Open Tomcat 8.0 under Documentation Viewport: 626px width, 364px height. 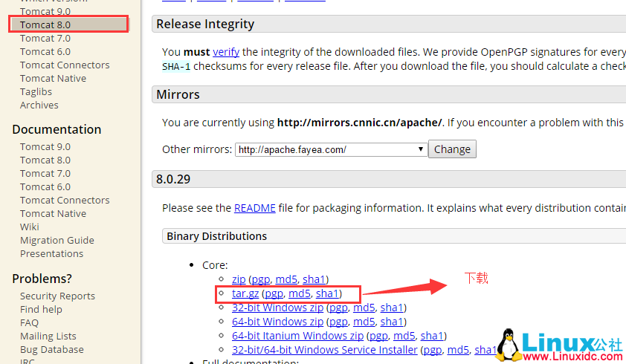point(45,160)
